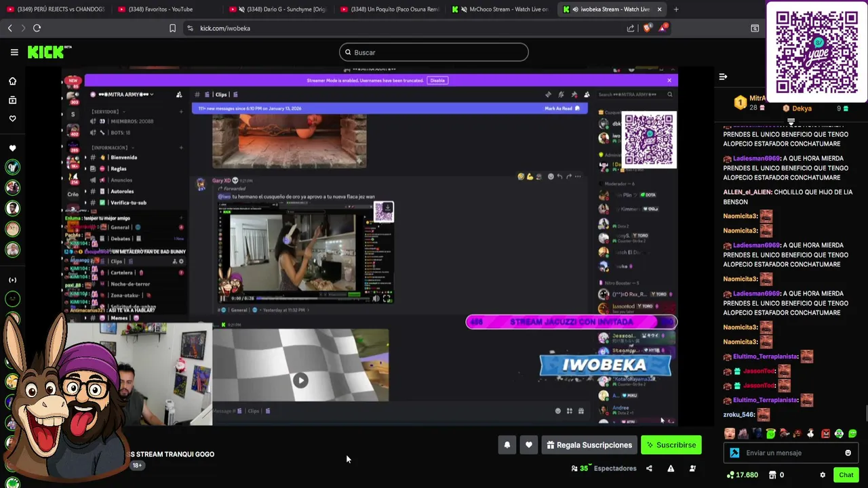Focus the Buscar search box
The height and width of the screenshot is (488, 868).
coord(434,52)
